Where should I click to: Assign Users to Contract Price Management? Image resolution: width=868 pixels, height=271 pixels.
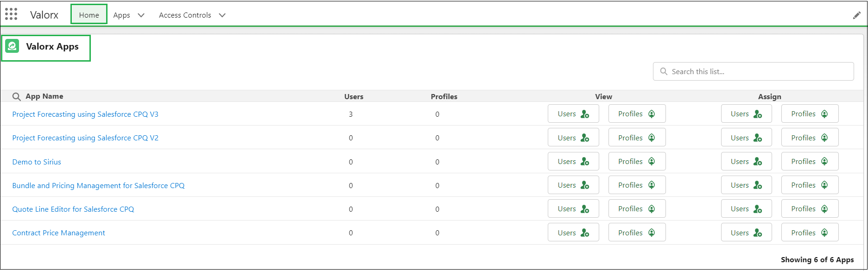pyautogui.click(x=746, y=233)
